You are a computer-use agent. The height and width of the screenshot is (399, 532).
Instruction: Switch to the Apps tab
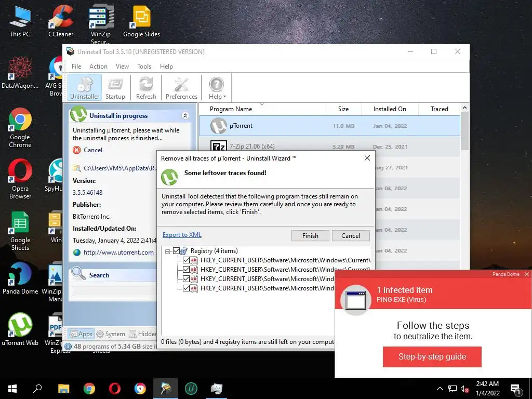pos(81,334)
